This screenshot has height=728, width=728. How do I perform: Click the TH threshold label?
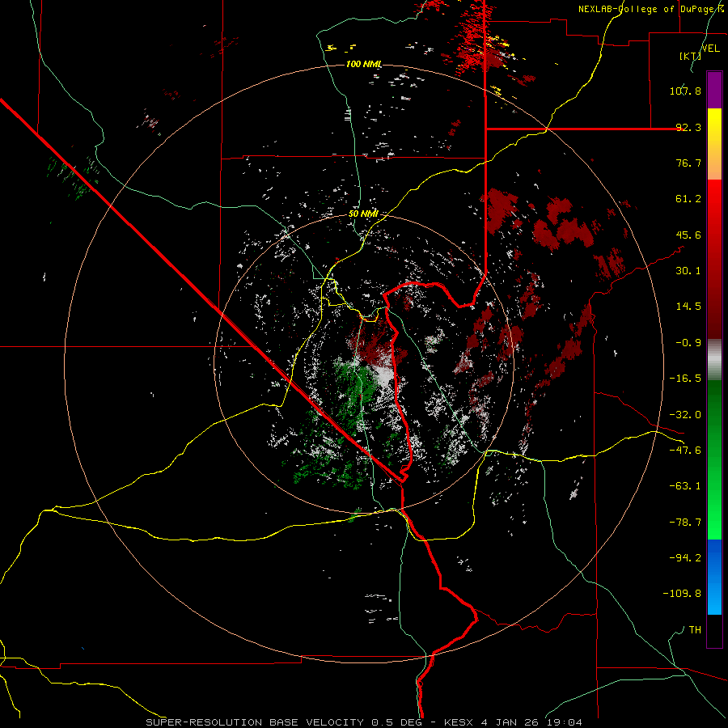tap(695, 630)
